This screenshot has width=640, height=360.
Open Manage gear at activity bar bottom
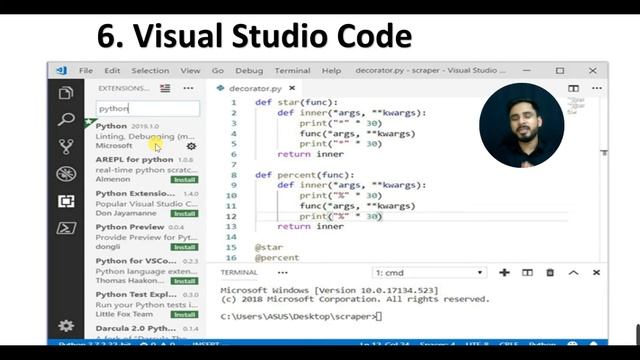[x=66, y=325]
